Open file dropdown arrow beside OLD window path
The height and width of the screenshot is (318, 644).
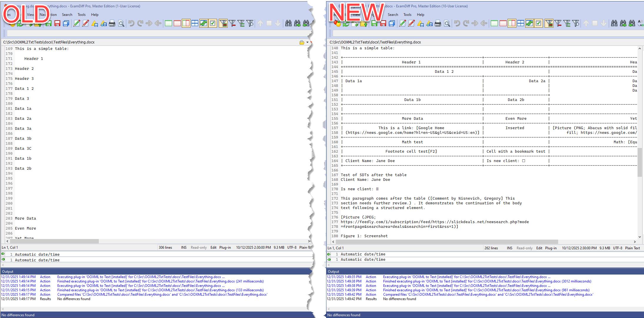click(x=308, y=42)
